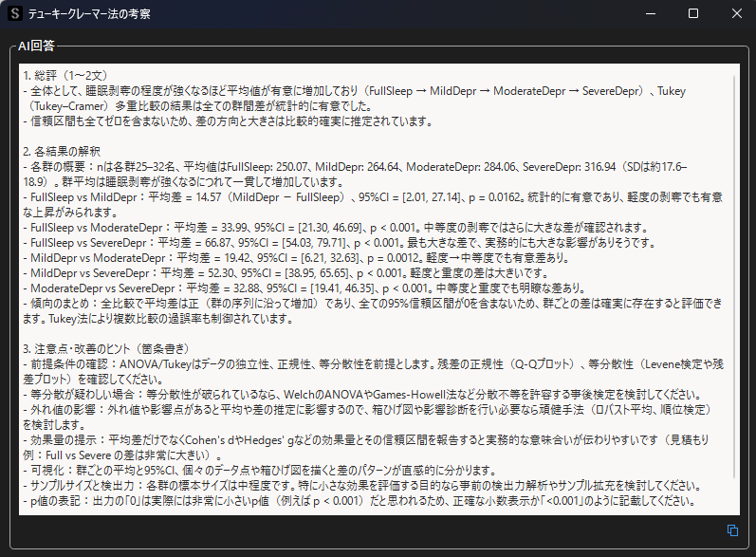Click the '3. 注意点・改善のヒント' heading line
Image resolution: width=756 pixels, height=557 pixels.
click(x=107, y=348)
